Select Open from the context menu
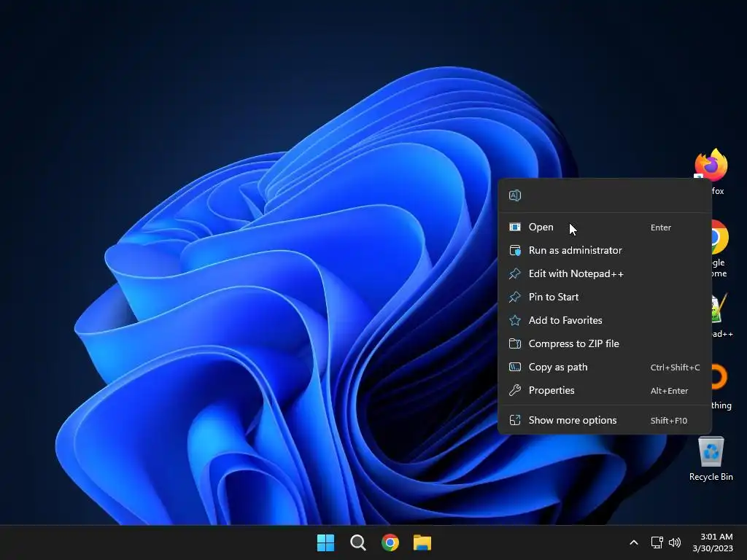The image size is (747, 560). coord(605,227)
